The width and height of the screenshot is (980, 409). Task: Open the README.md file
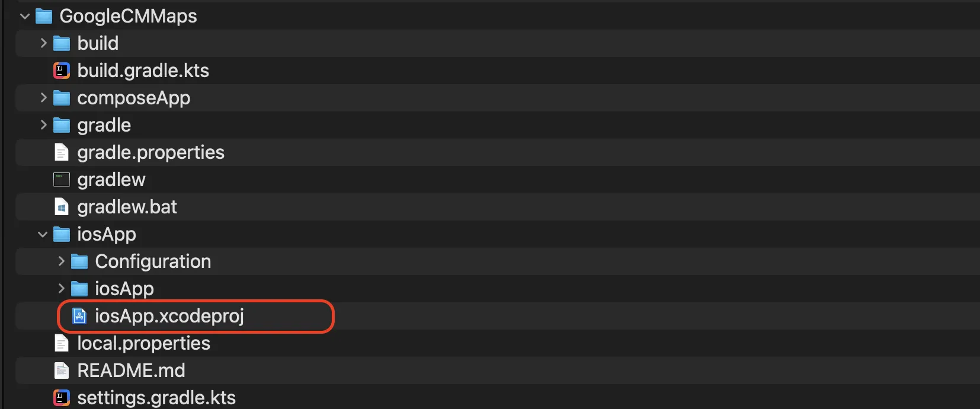131,370
